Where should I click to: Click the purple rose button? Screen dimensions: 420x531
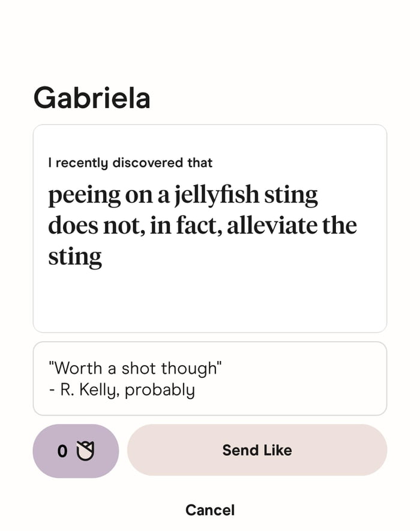point(76,451)
